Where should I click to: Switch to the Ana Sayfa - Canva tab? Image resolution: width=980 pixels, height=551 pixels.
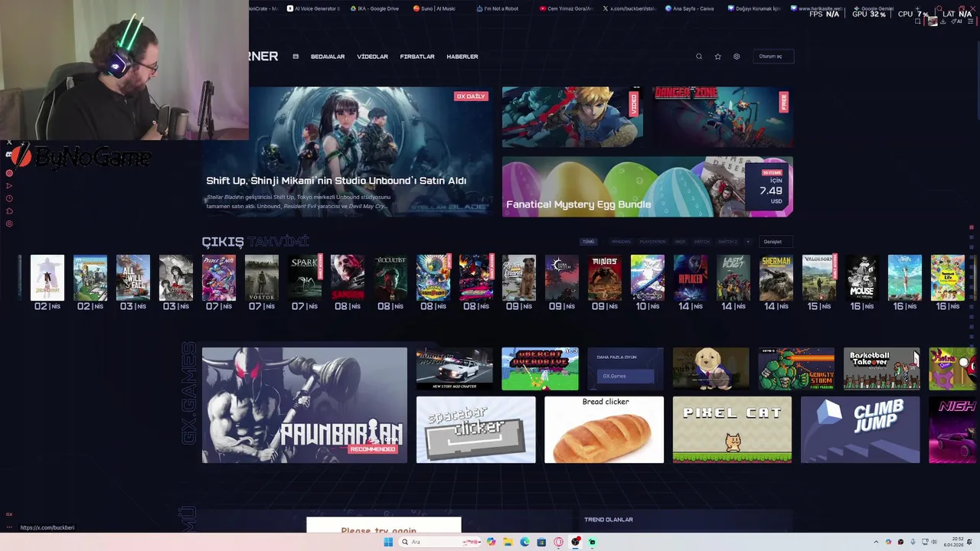point(691,8)
